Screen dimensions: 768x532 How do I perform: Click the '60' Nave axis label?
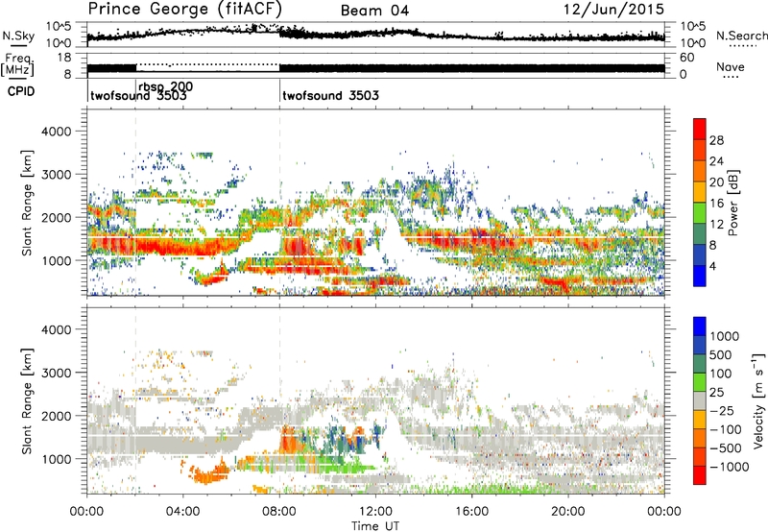tap(686, 58)
